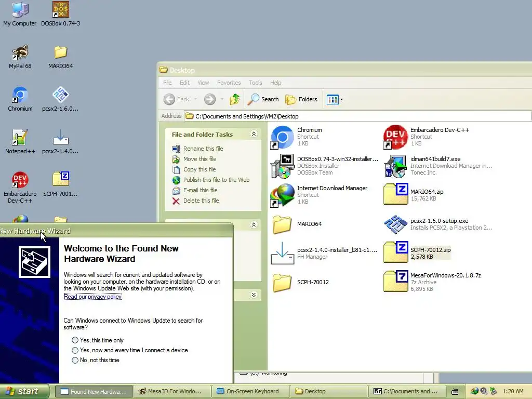Click Copy this file task

194,169
